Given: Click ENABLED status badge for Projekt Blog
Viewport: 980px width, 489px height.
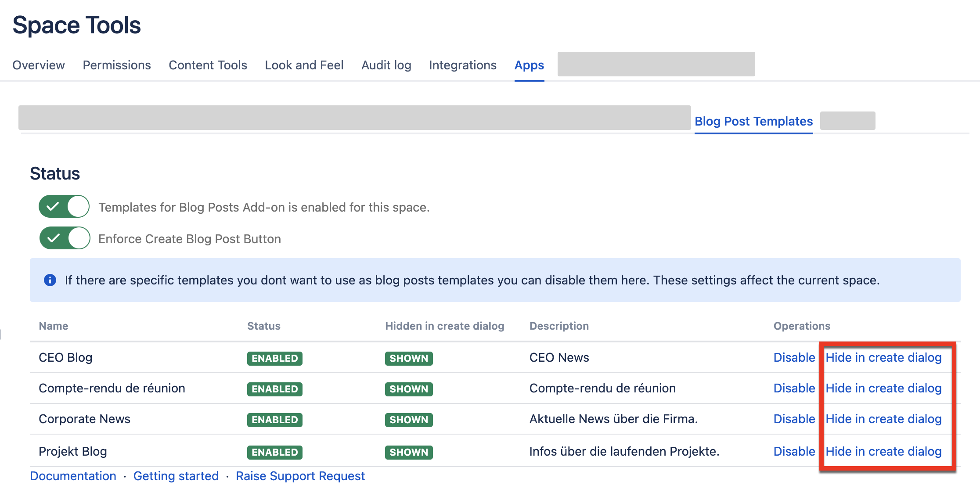Looking at the screenshot, I should pyautogui.click(x=274, y=452).
